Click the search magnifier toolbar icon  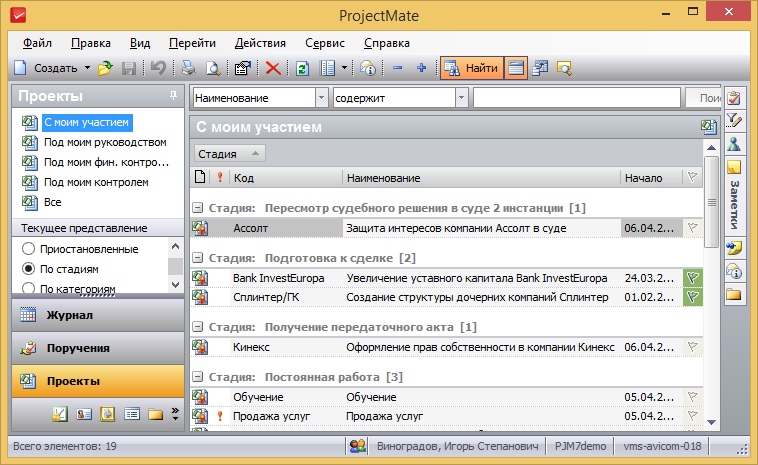coord(564,68)
